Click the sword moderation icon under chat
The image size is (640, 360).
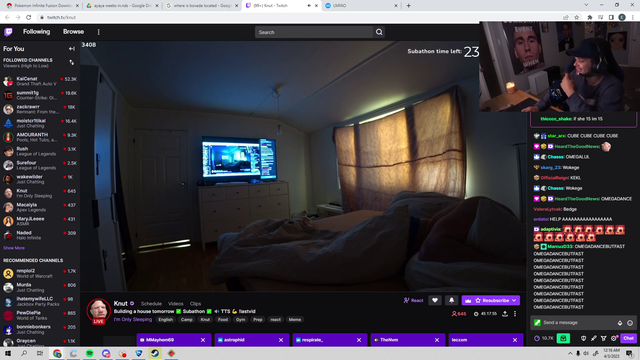coord(593,338)
